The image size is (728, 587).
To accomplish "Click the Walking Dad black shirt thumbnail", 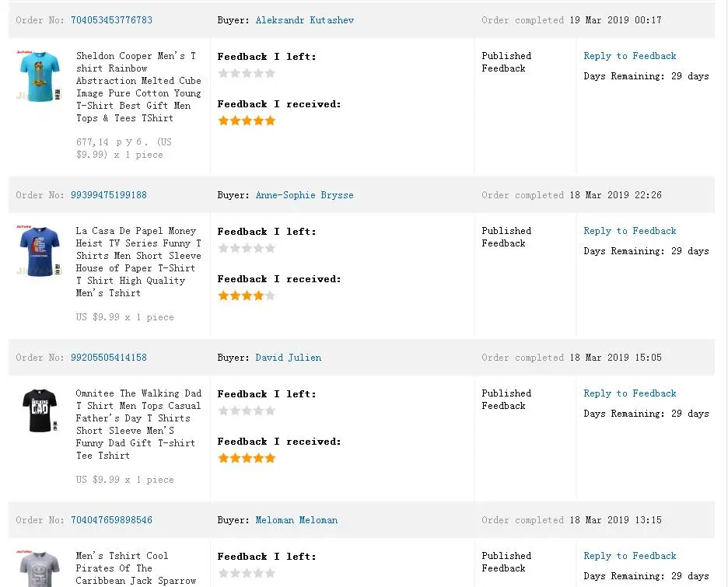I will pos(40,411).
